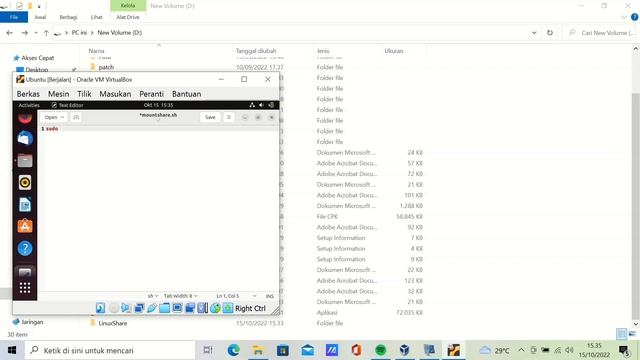Viewport: 640px width, 360px height.
Task: Sort files by the Nama column header
Action: coord(96,51)
